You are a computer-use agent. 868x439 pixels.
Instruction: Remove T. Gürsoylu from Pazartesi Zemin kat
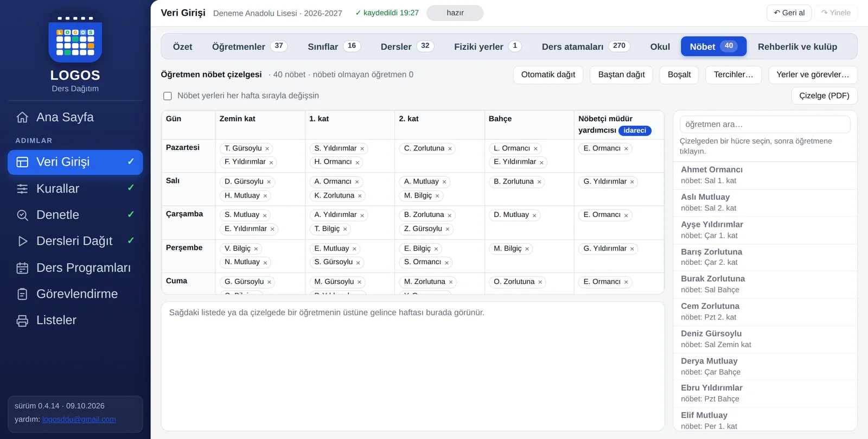point(267,149)
